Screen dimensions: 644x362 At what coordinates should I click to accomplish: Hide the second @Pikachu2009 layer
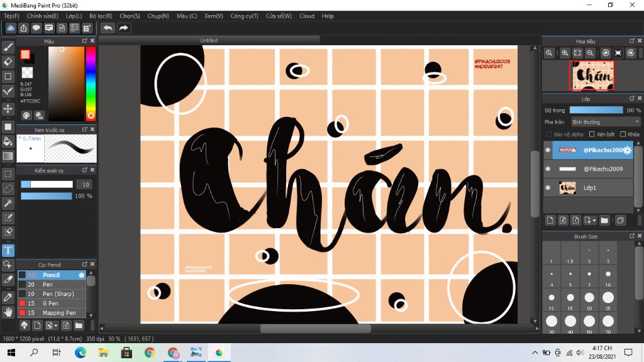[x=548, y=168]
